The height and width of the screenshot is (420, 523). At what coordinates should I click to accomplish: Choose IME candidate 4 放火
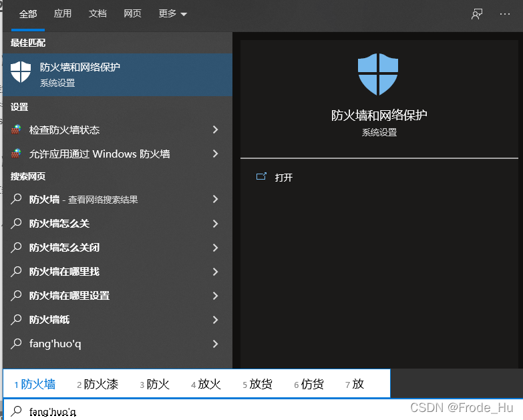tap(206, 384)
